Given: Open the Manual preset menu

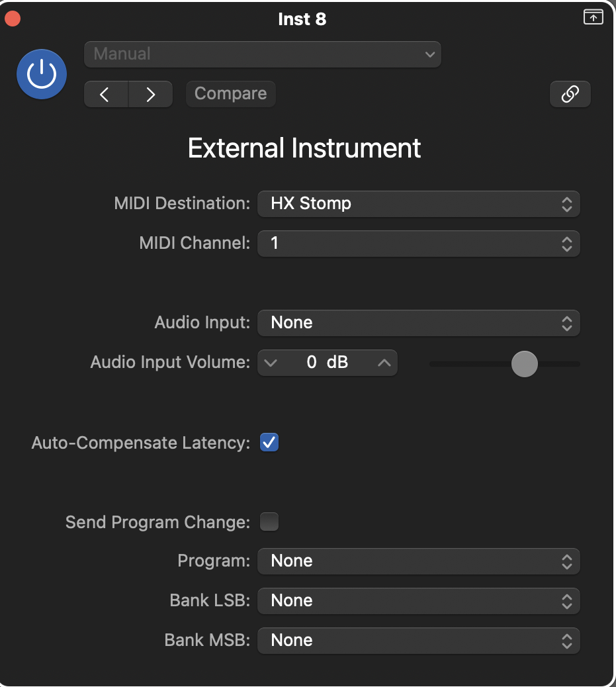Looking at the screenshot, I should tap(262, 54).
